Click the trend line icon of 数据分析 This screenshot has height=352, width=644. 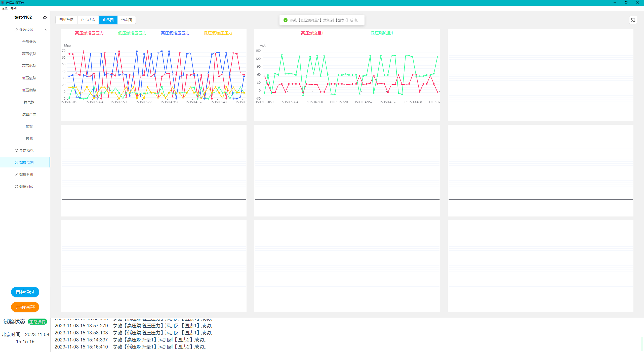17,174
